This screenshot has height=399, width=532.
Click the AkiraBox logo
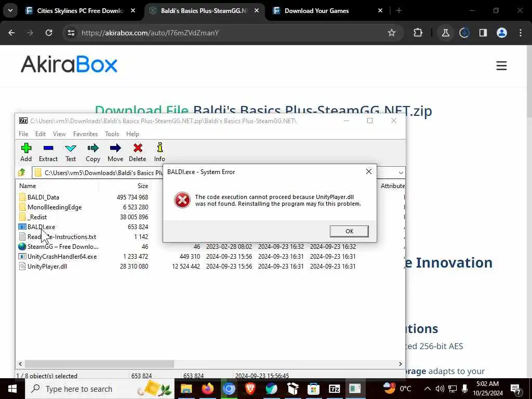point(69,64)
